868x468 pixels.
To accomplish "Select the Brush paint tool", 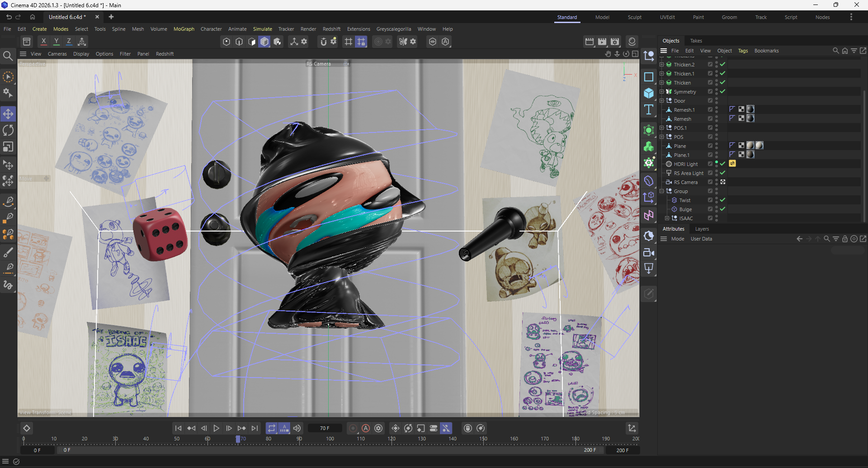I will [x=8, y=252].
